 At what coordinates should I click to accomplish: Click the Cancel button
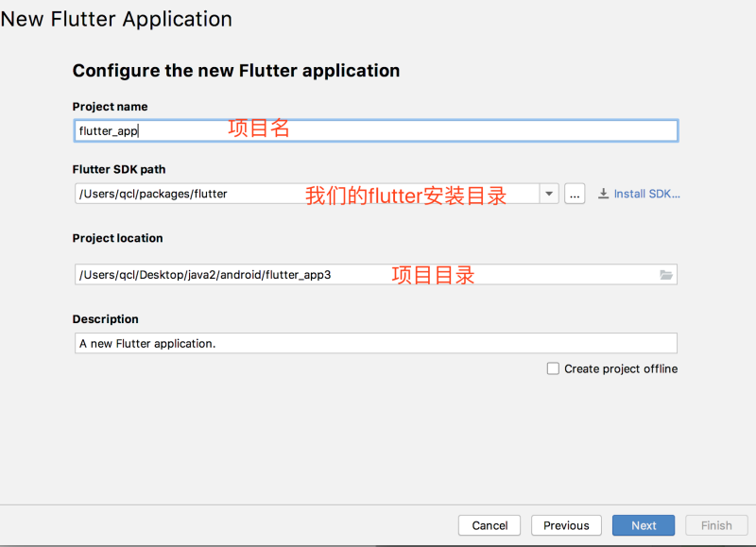[489, 524]
